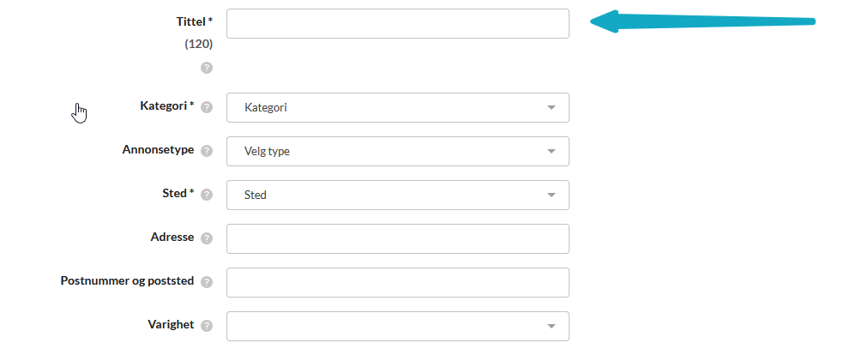868x349 pixels.
Task: Expand the Velg type dropdown
Action: coord(397,152)
